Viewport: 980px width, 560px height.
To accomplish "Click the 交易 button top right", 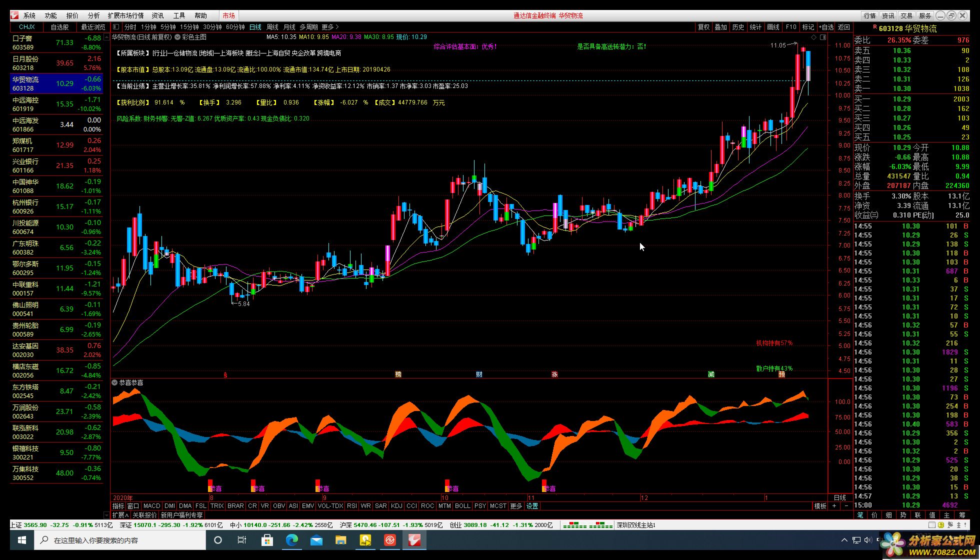I will tap(906, 15).
